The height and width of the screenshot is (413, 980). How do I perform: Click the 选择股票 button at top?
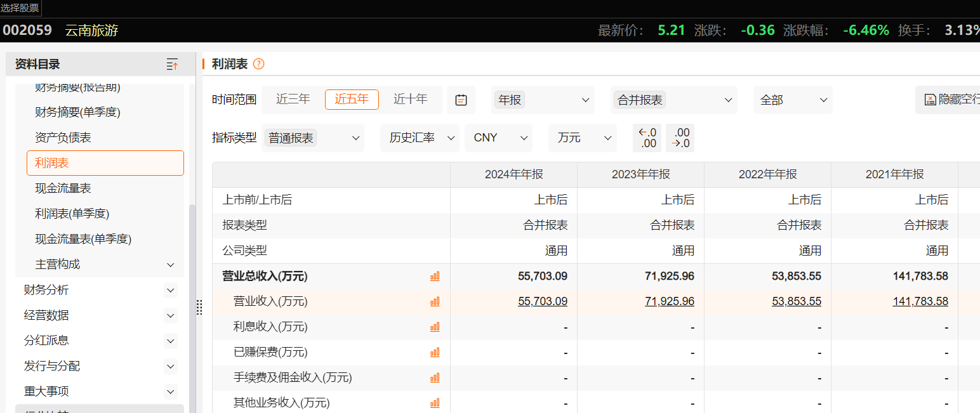20,8
